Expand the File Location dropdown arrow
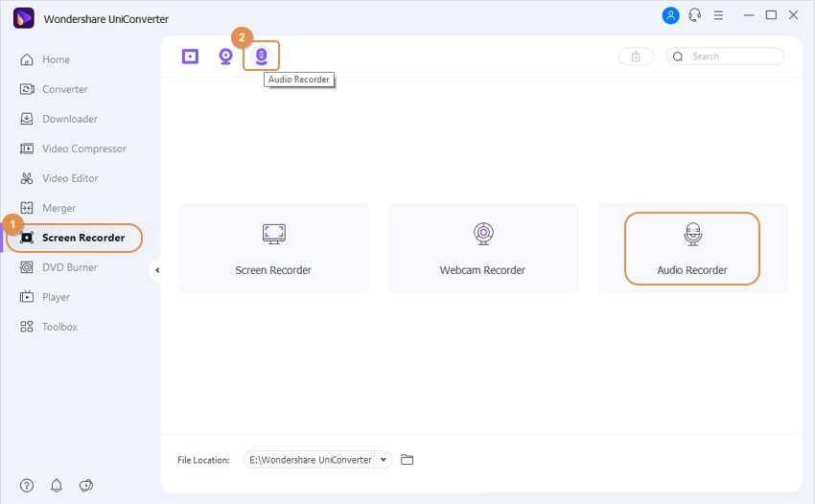Viewport: 815px width, 504px height. pyautogui.click(x=384, y=460)
